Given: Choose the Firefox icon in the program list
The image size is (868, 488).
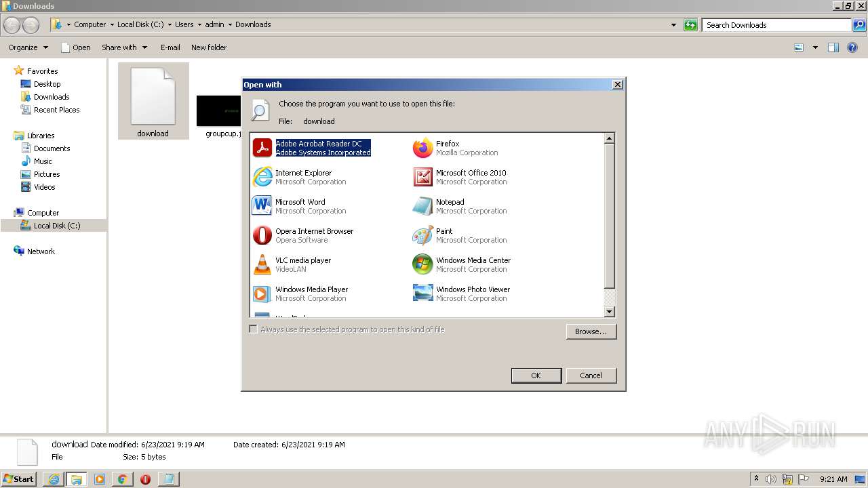Looking at the screenshot, I should (422, 148).
